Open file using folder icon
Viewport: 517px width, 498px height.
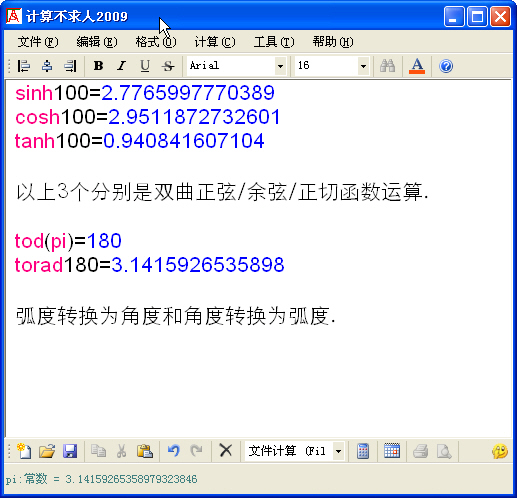click(47, 451)
